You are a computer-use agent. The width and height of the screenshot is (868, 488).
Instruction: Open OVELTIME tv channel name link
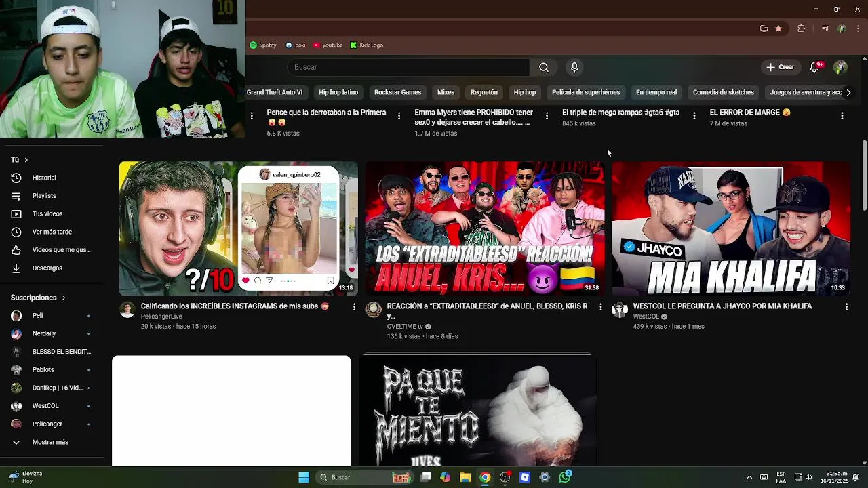pos(405,327)
